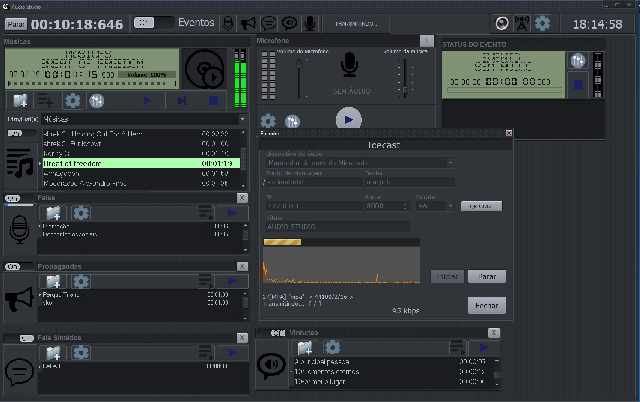Viewport: 640px width, 402px height.
Task: Open the bitrate dropdown in Icecast panel
Action: [436, 206]
